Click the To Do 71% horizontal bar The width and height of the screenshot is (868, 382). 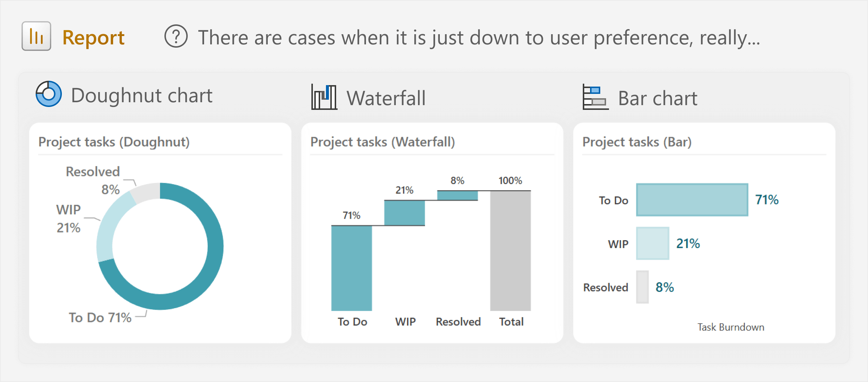692,200
